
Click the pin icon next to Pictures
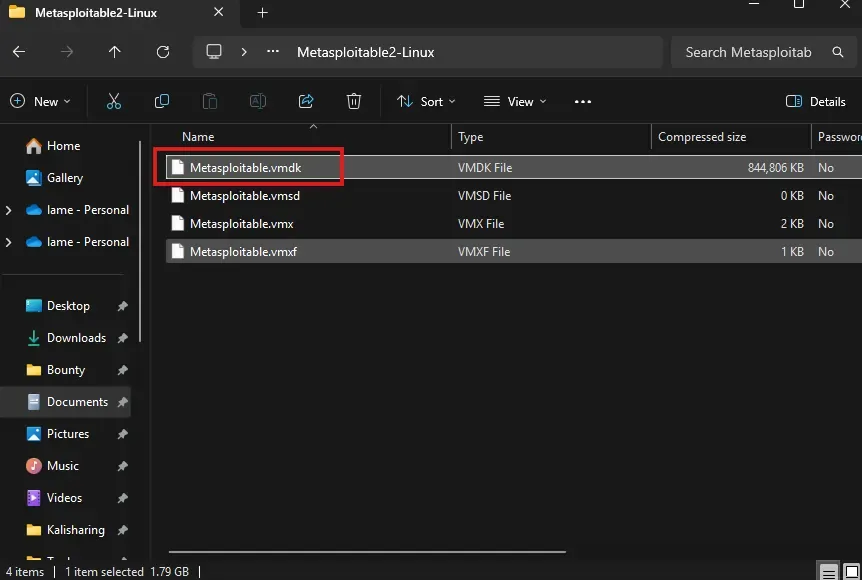tap(123, 434)
